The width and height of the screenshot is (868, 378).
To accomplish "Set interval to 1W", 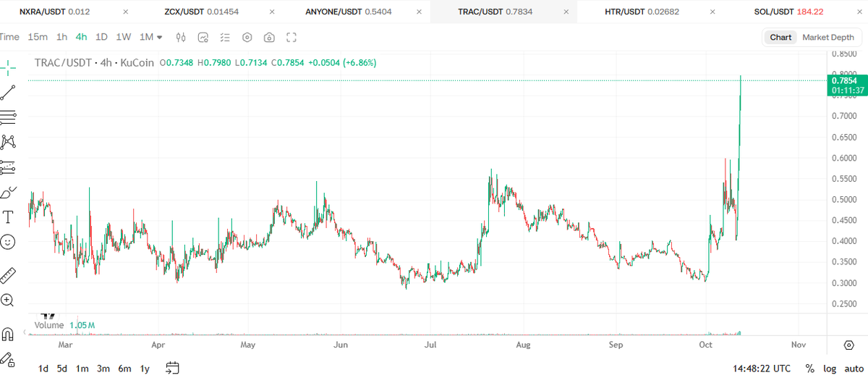I will pyautogui.click(x=123, y=37).
